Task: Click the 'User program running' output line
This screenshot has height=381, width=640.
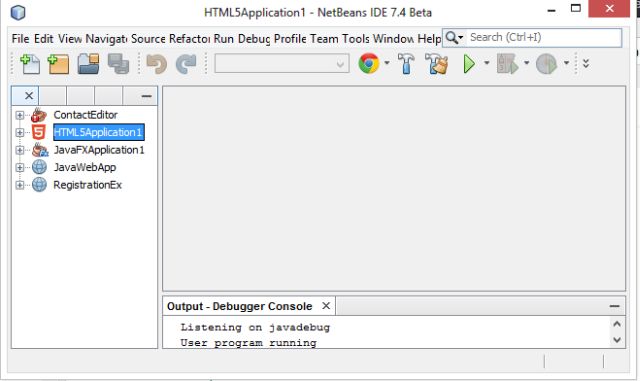Action: pyautogui.click(x=249, y=342)
